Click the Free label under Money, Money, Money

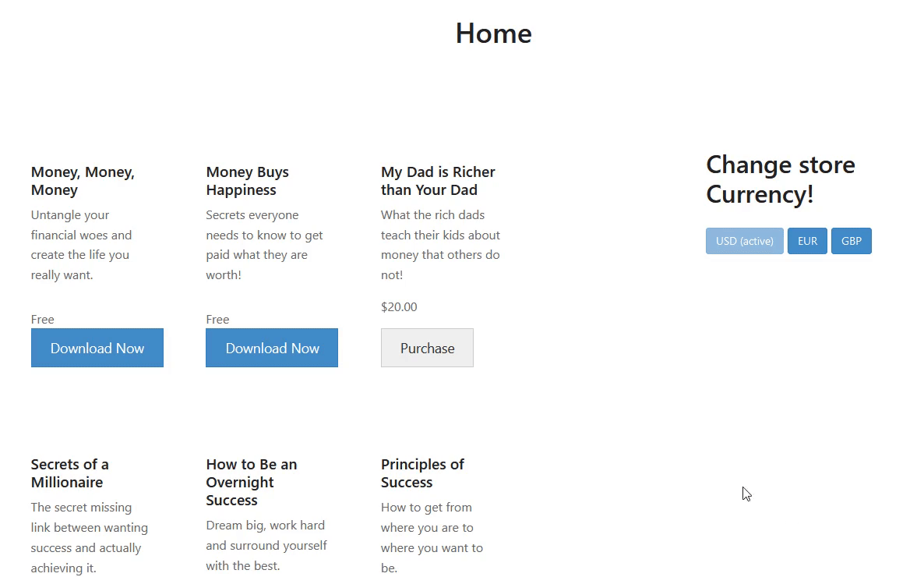tap(43, 319)
